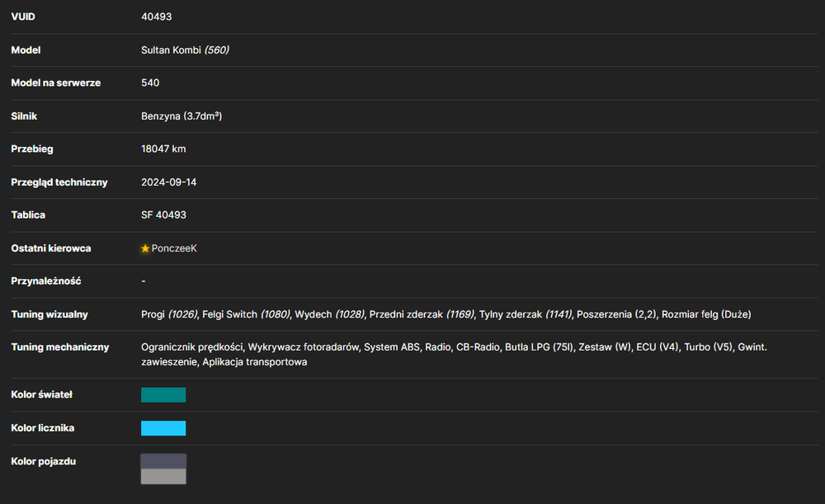This screenshot has width=825, height=504.
Task: Click the teal Kolor świateł swatch
Action: point(163,394)
